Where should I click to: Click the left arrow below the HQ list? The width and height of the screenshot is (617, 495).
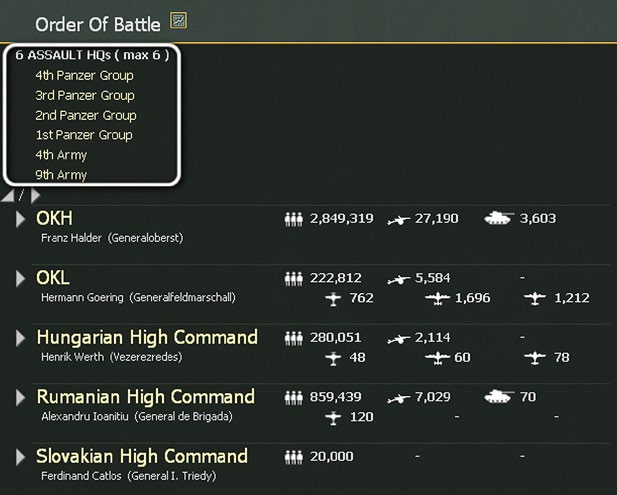pyautogui.click(x=9, y=196)
